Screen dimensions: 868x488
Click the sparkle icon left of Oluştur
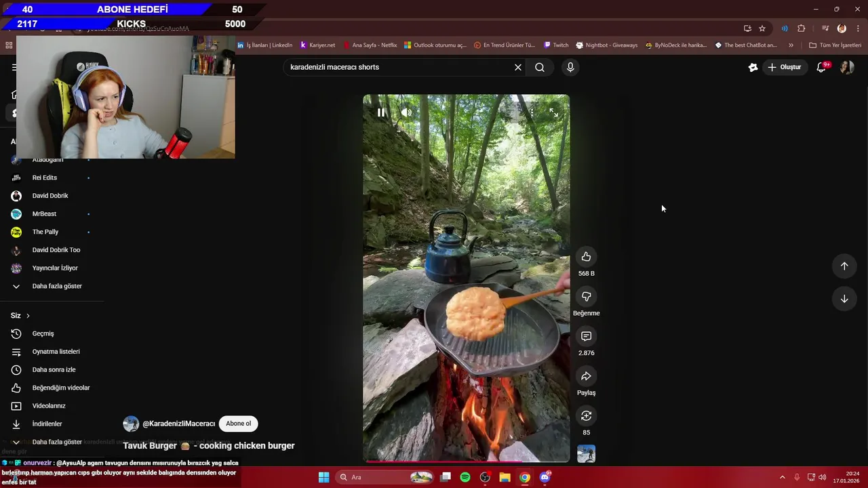(753, 67)
